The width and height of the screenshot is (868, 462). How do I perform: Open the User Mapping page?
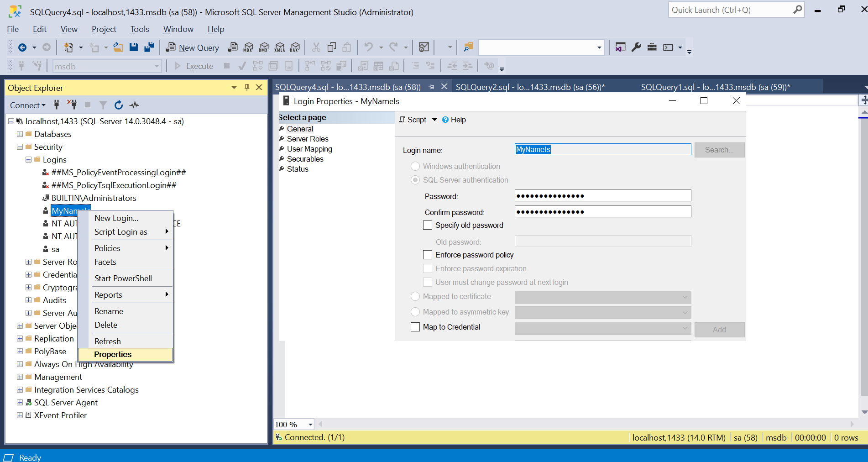(x=309, y=149)
